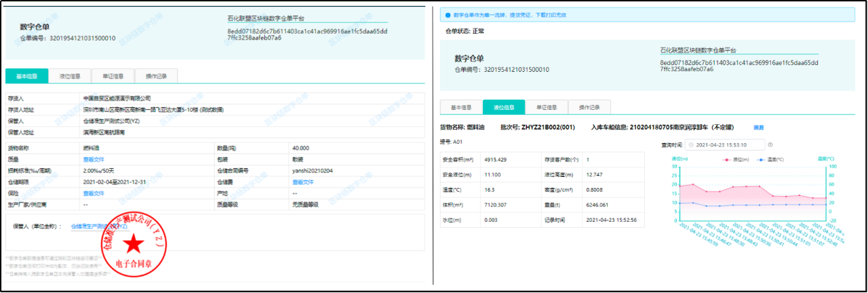This screenshot has height=293, width=868.
Task: Switch to 液位信息 tab in left panel
Action: tap(70, 76)
